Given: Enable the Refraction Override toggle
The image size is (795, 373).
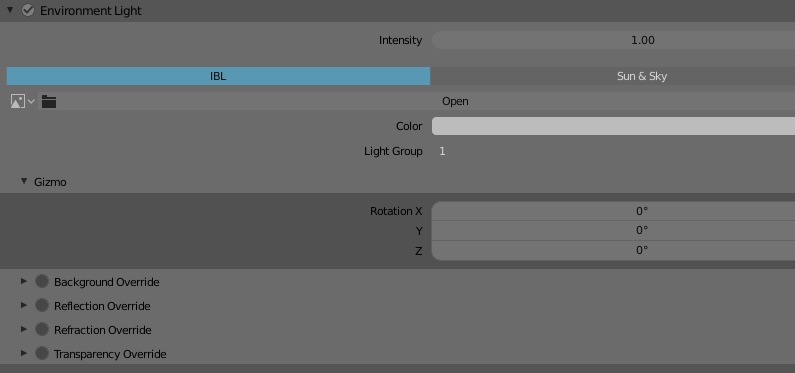Looking at the screenshot, I should (x=42, y=329).
